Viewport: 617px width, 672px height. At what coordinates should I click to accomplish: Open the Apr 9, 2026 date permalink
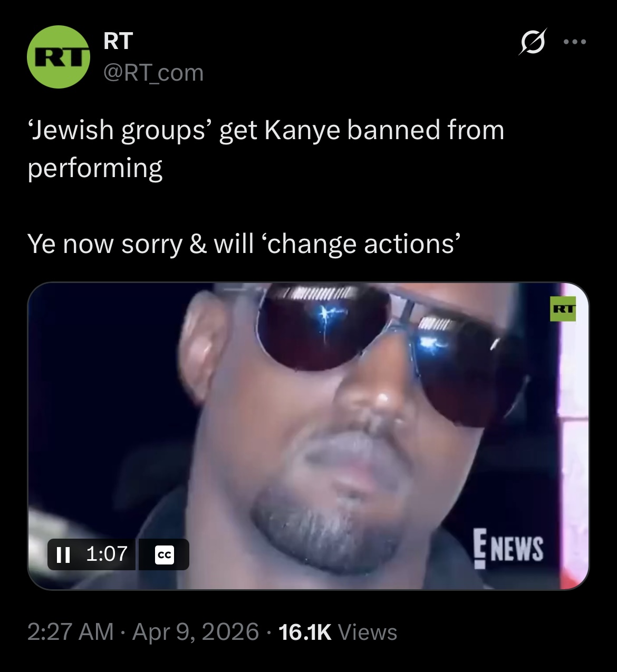click(196, 632)
